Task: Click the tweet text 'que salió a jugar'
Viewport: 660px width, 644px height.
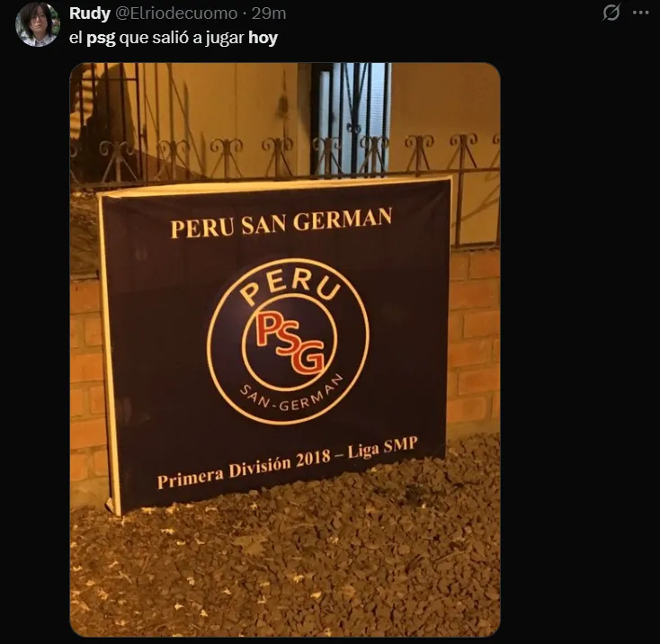Action: click(x=182, y=38)
